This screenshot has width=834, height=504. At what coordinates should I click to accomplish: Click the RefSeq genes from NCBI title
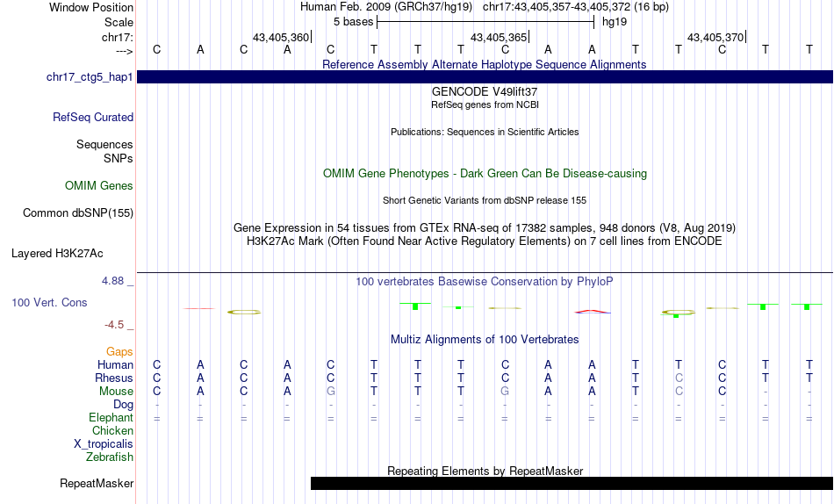pyautogui.click(x=485, y=104)
